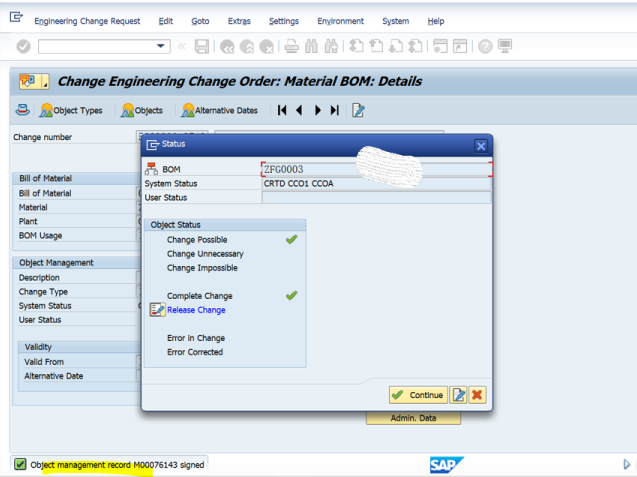Click the Exit (up arrow) icon
This screenshot has width=637, height=477.
pos(247,47)
